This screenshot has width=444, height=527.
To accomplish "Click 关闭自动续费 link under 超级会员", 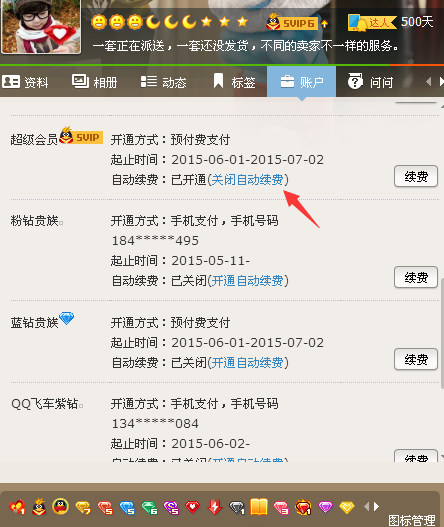I will coord(247,180).
